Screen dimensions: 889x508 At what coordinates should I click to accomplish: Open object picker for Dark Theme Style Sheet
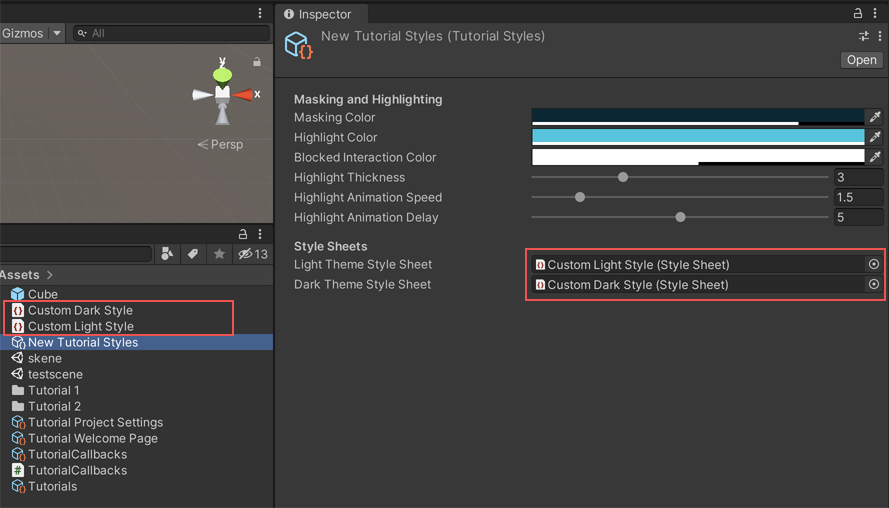[x=874, y=285]
